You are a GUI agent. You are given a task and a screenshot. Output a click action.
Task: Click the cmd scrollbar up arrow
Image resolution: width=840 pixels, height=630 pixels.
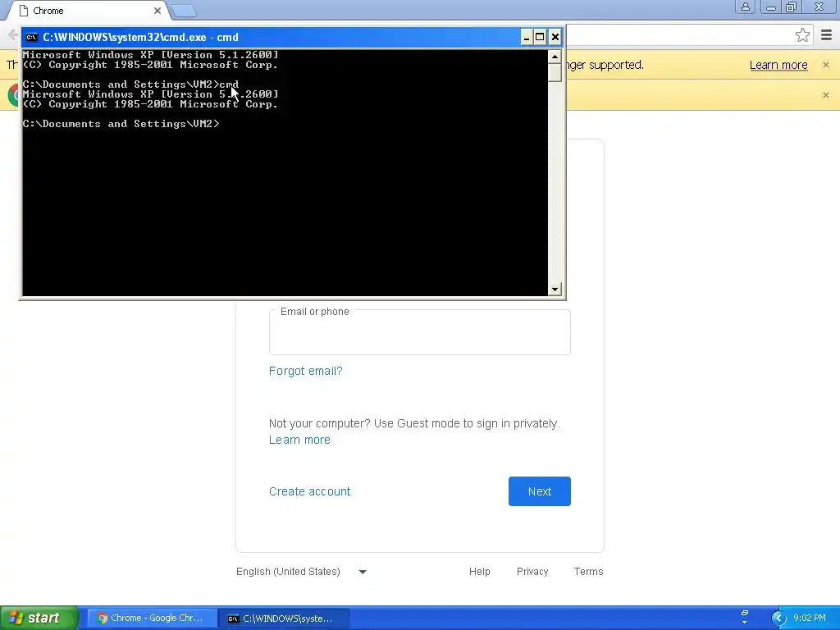coord(555,57)
